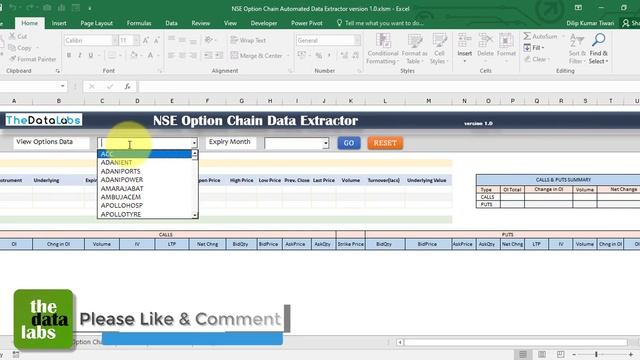Image resolution: width=640 pixels, height=360 pixels.
Task: Open Cell Styles gallery
Action: click(439, 49)
